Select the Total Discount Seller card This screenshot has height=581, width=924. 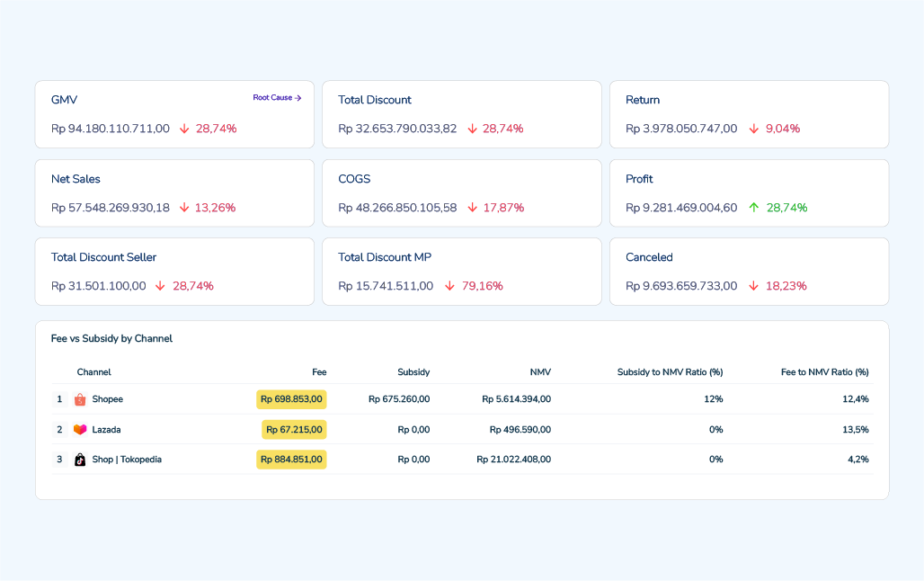174,272
